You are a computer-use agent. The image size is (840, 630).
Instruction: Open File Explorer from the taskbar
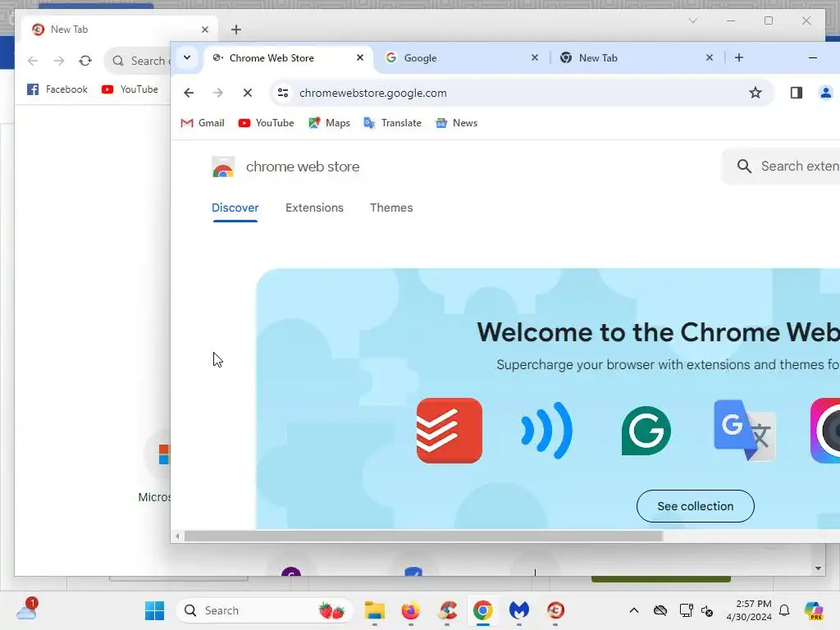click(x=374, y=610)
